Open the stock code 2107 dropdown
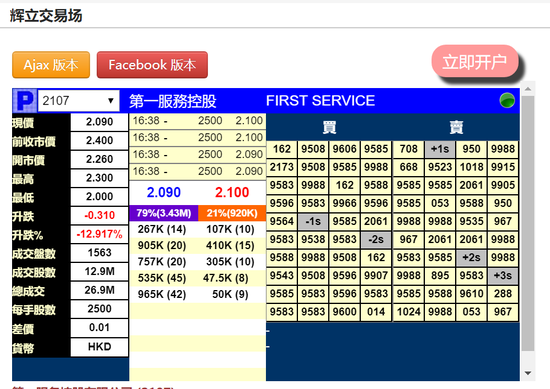Viewport: 550px width, 389px height. [x=79, y=101]
